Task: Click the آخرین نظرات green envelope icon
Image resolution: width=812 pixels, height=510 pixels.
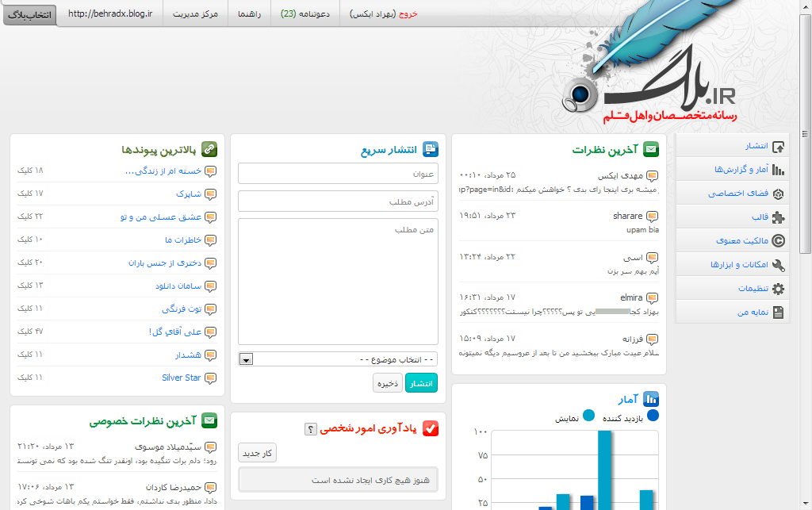Action: (x=651, y=150)
